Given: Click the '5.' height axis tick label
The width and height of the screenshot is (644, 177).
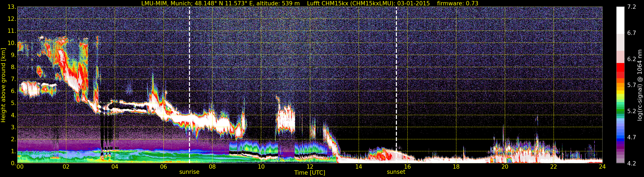Looking at the screenshot, I should [13, 103].
